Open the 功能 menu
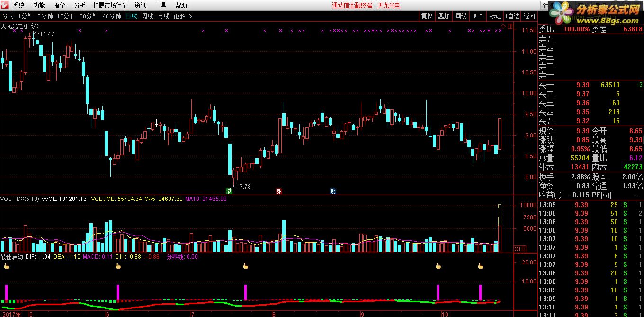Image resolution: width=644 pixels, height=317 pixels. point(39,5)
